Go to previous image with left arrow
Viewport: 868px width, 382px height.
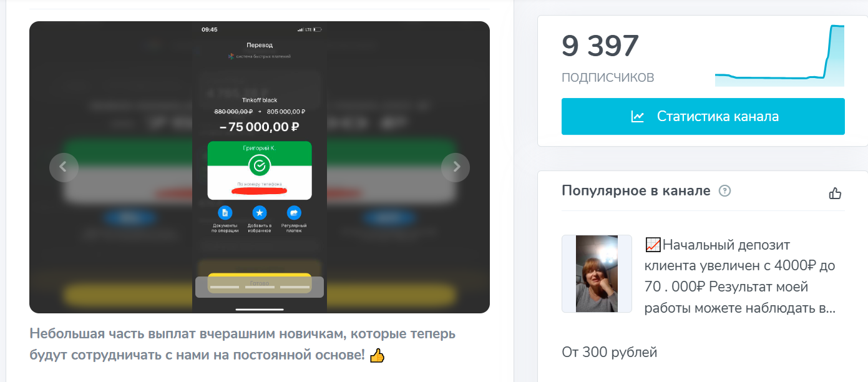pyautogui.click(x=64, y=167)
